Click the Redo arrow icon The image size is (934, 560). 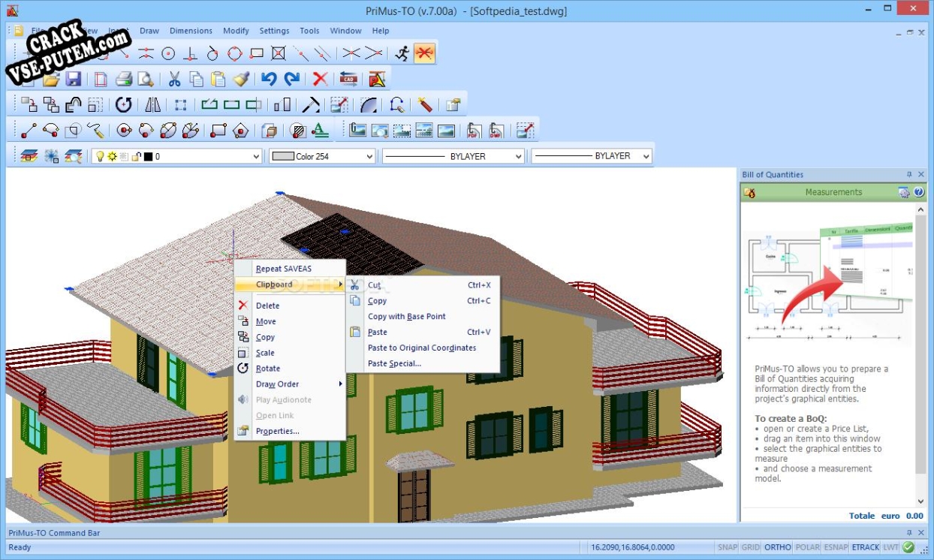point(292,79)
